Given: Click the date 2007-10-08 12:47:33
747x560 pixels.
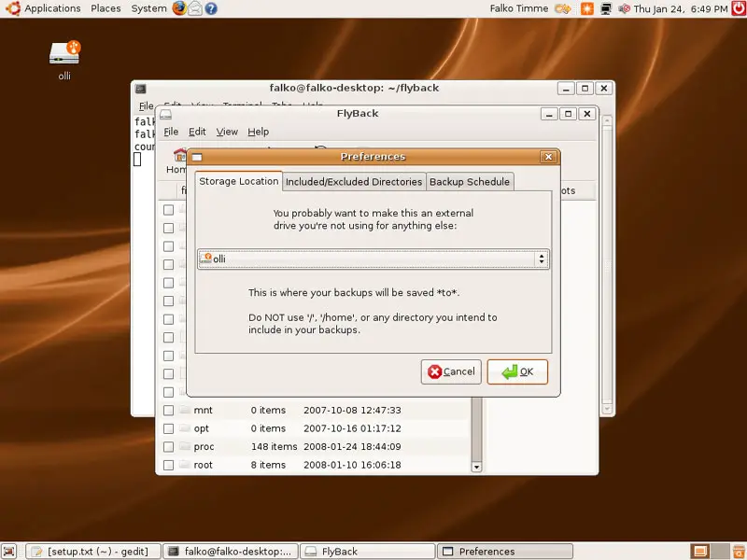Looking at the screenshot, I should click(352, 410).
